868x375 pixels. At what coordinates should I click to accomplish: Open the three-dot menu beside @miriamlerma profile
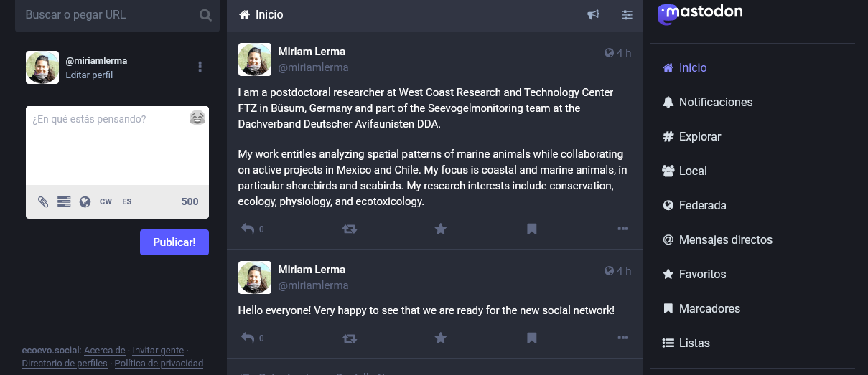200,67
